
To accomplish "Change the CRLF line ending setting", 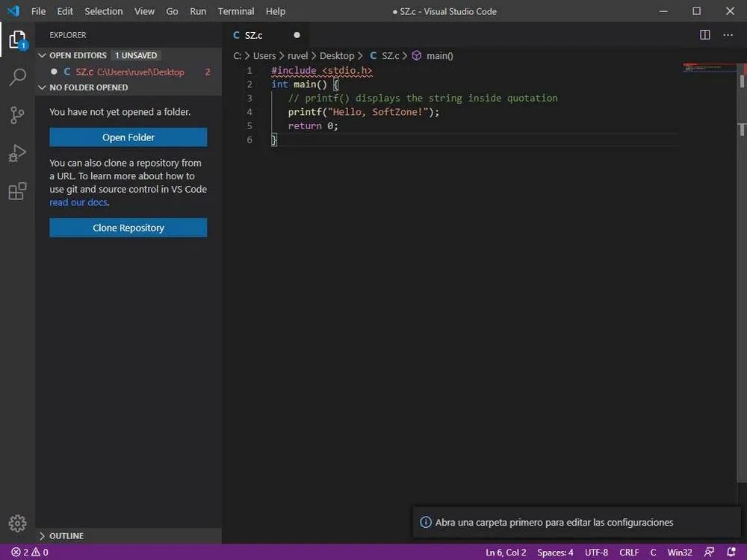I will [x=628, y=552].
